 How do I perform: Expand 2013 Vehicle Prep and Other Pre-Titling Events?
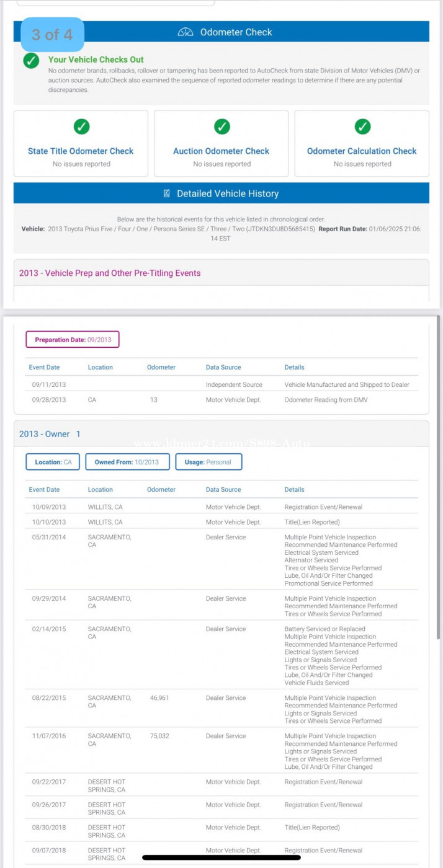point(221,273)
